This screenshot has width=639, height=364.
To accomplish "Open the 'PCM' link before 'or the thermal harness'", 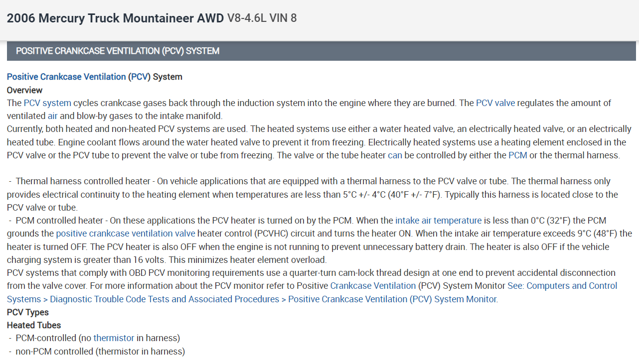I will 517,155.
